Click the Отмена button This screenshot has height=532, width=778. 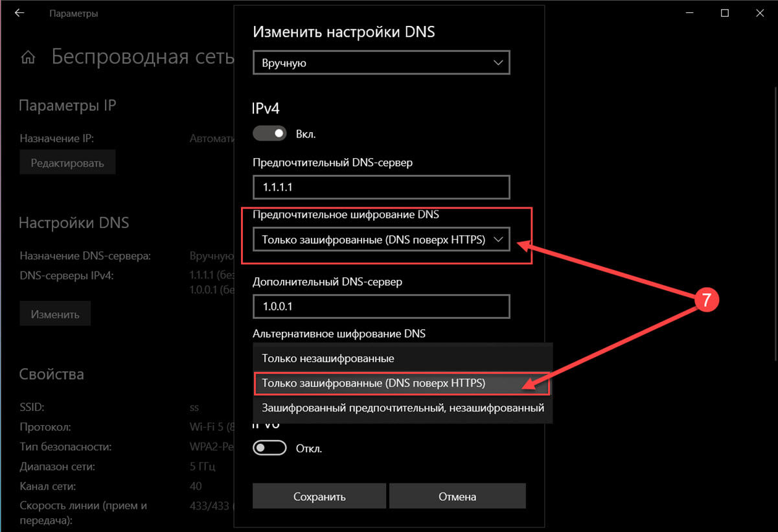(x=457, y=497)
